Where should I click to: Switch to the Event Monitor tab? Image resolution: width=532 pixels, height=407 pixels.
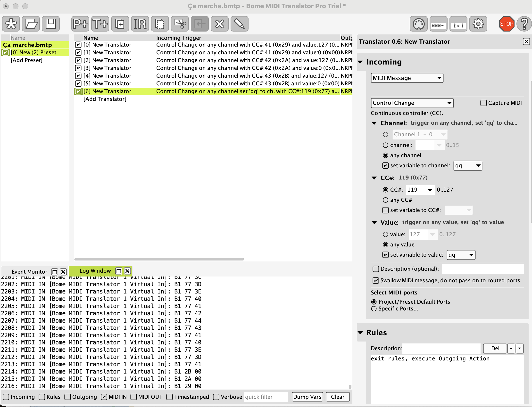pyautogui.click(x=29, y=272)
